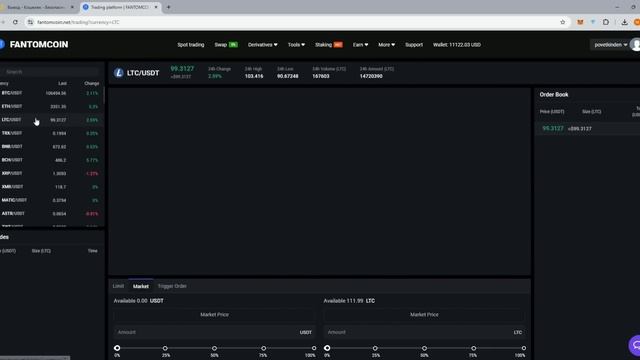Select the LTC/USDT pair row

coord(51,120)
